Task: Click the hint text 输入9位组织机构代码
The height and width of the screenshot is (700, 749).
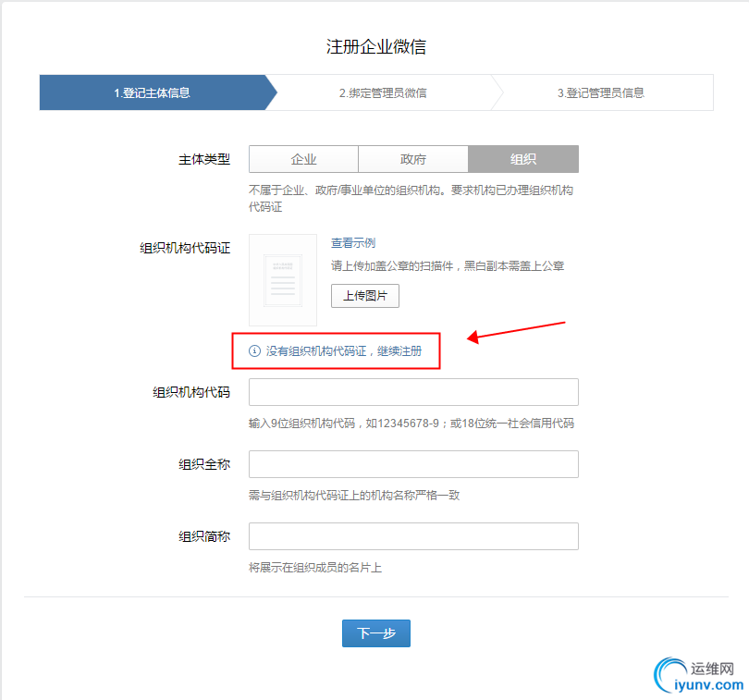Action: pos(301,424)
